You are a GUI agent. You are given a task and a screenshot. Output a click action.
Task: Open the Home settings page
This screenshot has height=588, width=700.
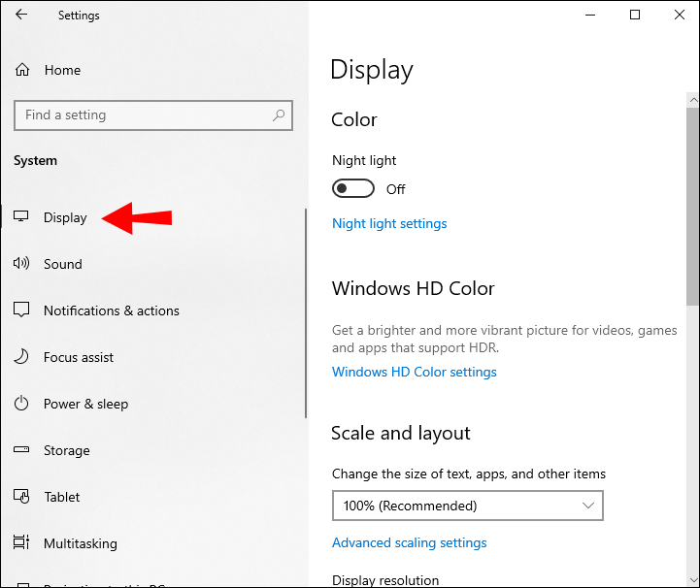(62, 70)
